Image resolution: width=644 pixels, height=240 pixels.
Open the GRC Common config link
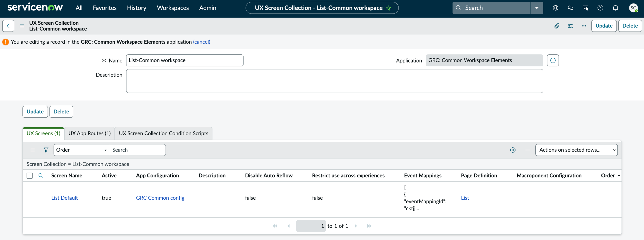point(160,198)
